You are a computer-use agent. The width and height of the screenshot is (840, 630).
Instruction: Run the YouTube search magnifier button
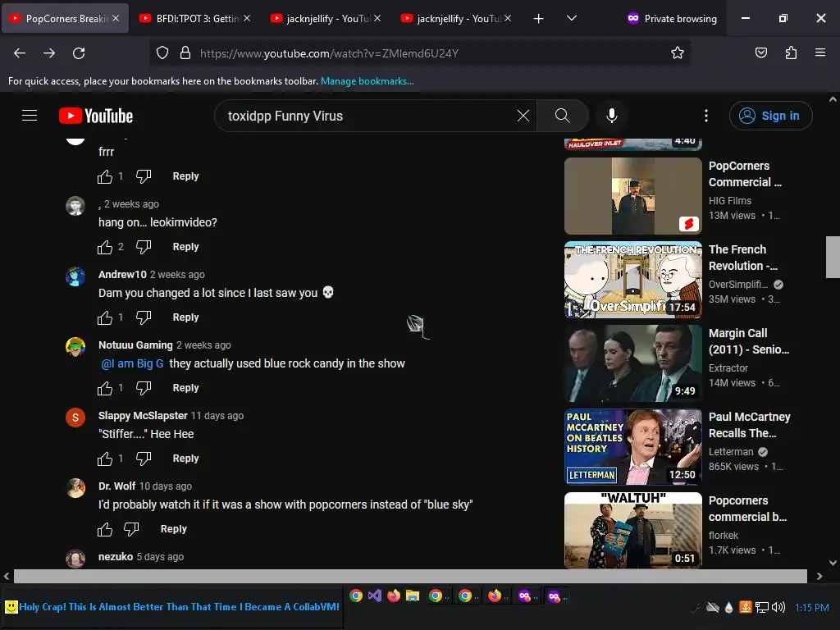click(x=563, y=116)
